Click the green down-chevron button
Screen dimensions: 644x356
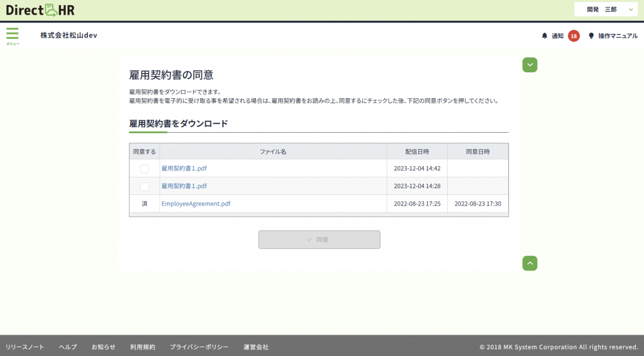click(530, 65)
